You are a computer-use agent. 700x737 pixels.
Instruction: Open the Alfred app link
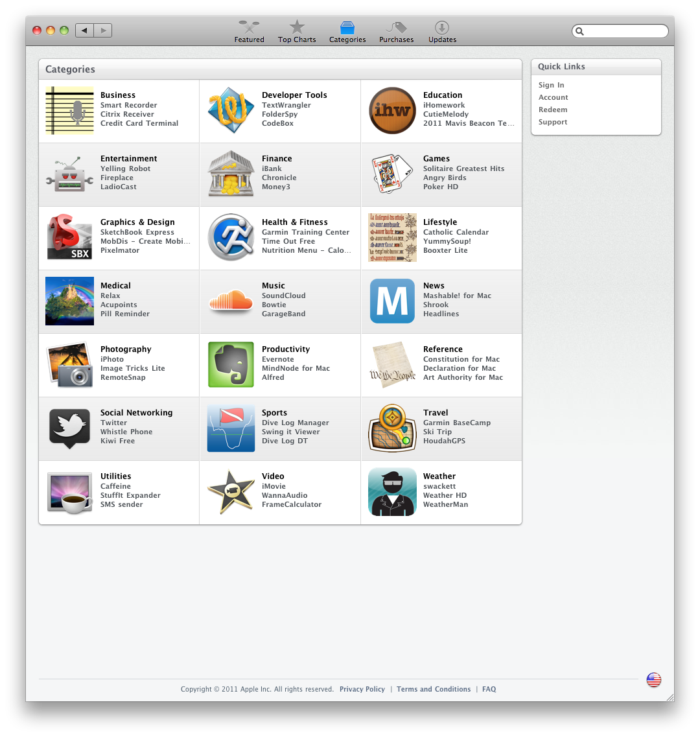pos(273,377)
